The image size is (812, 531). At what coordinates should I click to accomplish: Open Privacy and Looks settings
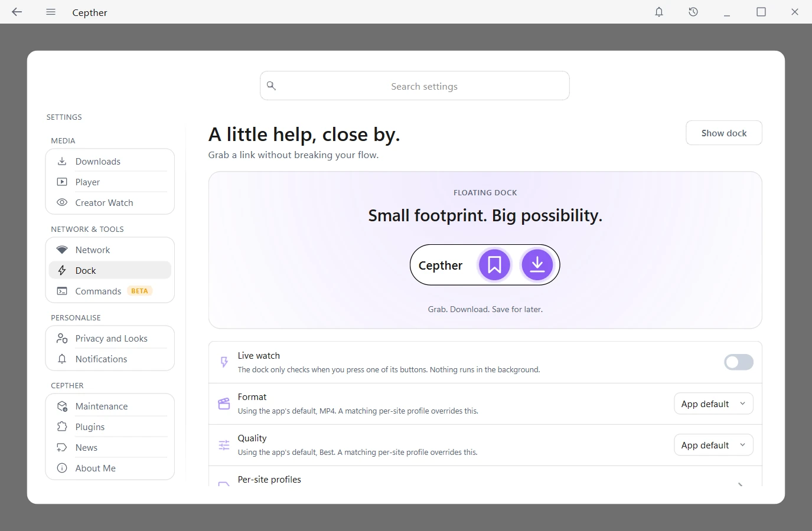tap(110, 338)
